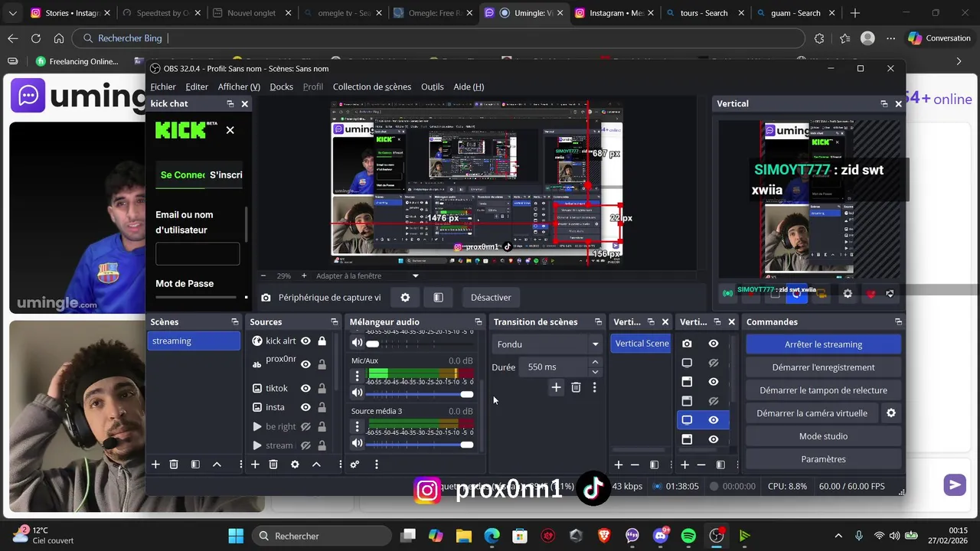Open Source média 3 three-dot options
980x551 pixels.
tap(357, 426)
